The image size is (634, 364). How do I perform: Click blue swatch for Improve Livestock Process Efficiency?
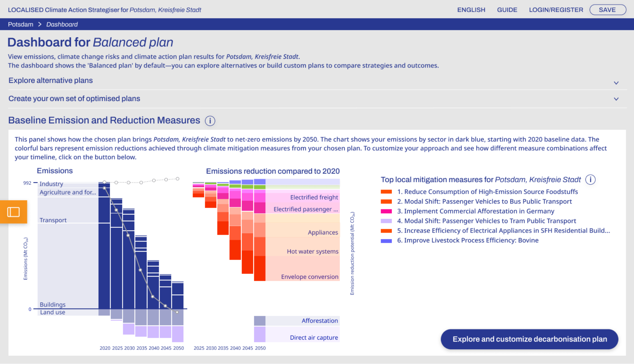[386, 240]
